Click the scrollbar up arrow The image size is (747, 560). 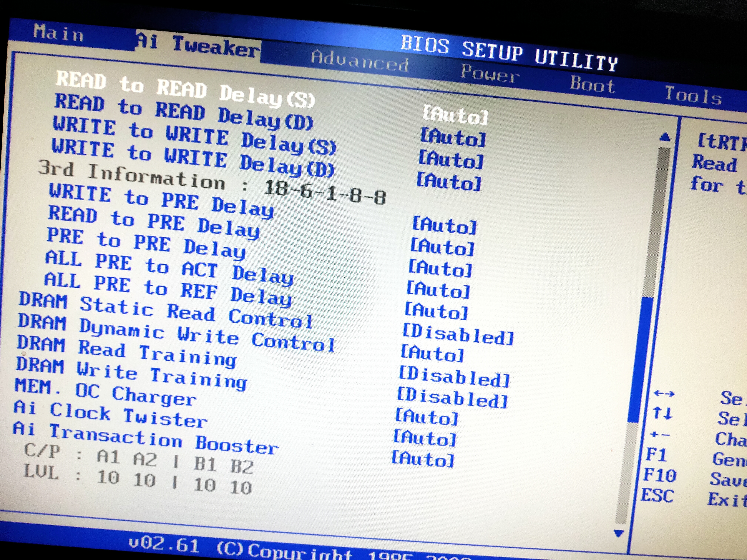665,137
